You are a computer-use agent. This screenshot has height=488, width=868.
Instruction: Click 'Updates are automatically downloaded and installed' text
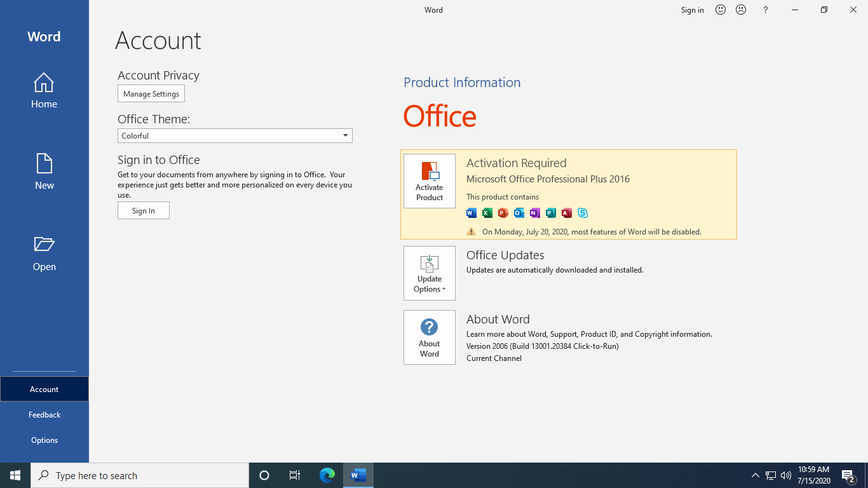tap(555, 270)
